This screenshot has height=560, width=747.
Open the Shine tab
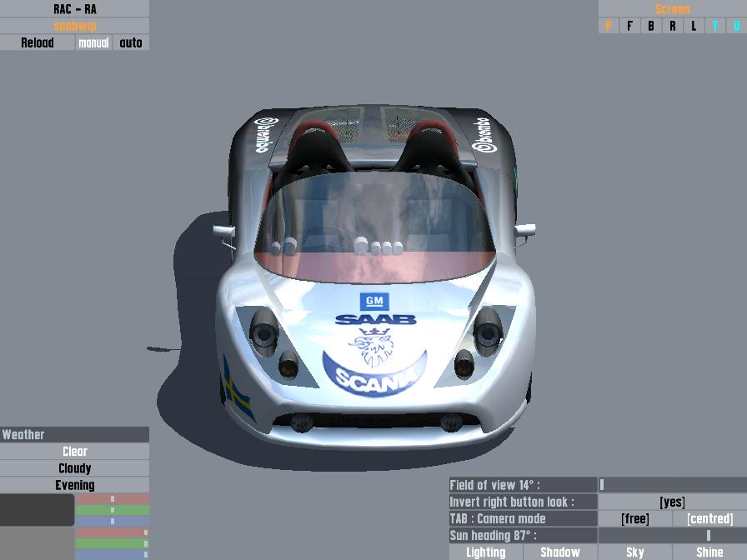[709, 552]
